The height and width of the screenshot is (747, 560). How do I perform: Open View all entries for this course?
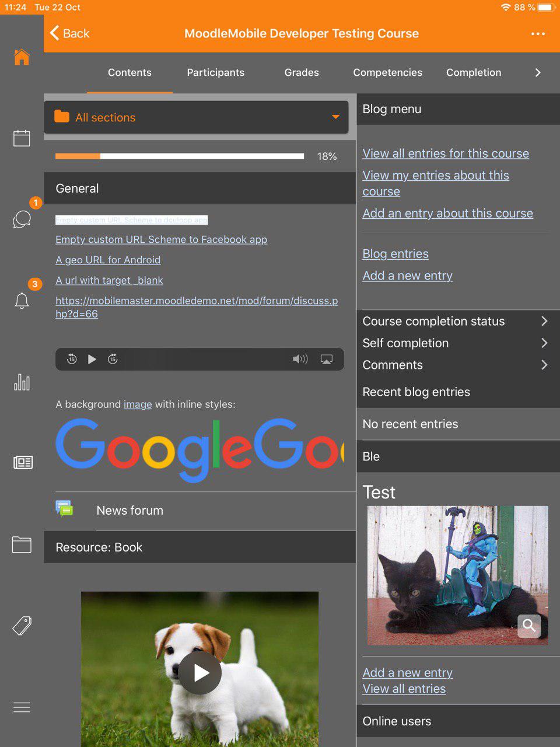click(x=446, y=153)
